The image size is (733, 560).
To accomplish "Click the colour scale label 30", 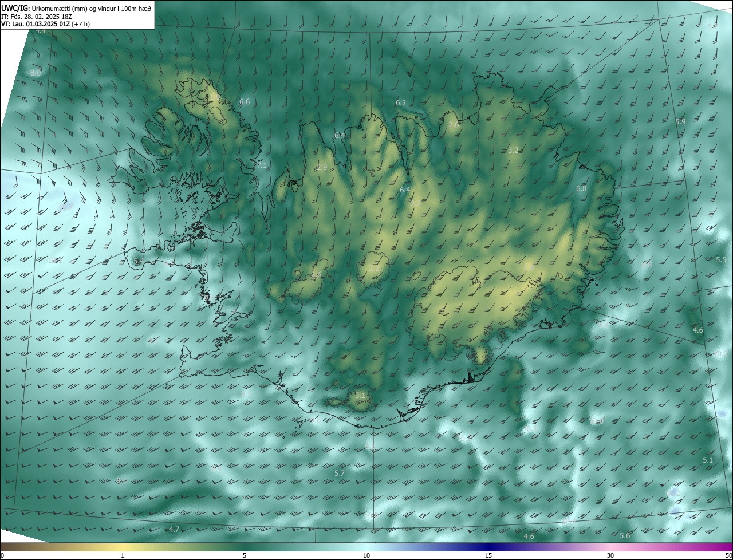I will coord(610,555).
